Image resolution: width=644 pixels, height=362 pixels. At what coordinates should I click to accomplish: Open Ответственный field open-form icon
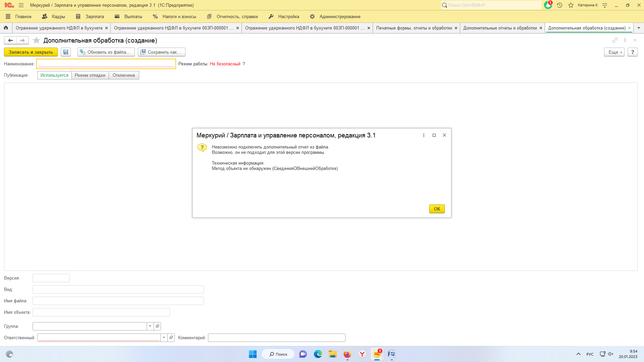[x=171, y=338]
